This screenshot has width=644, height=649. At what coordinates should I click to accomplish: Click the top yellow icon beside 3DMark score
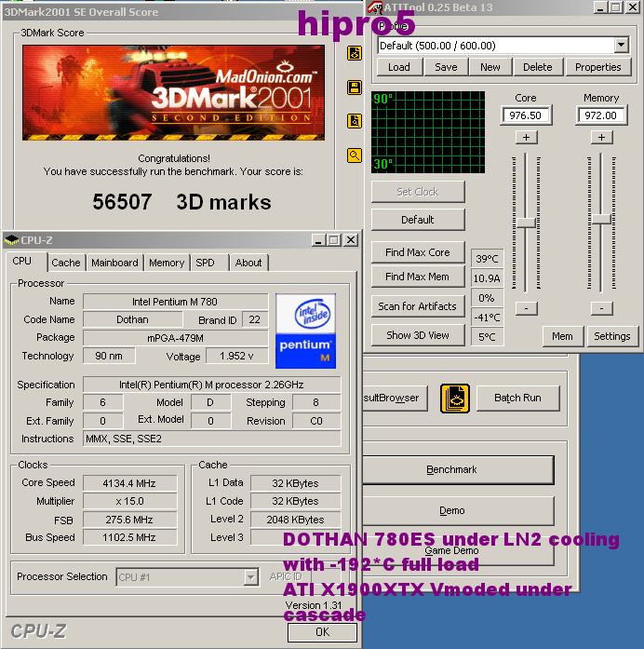click(x=355, y=53)
